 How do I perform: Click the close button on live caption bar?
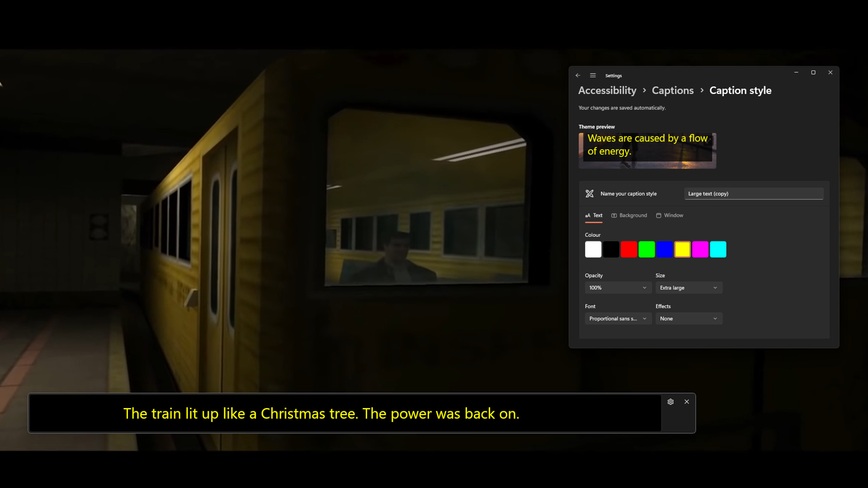(687, 402)
